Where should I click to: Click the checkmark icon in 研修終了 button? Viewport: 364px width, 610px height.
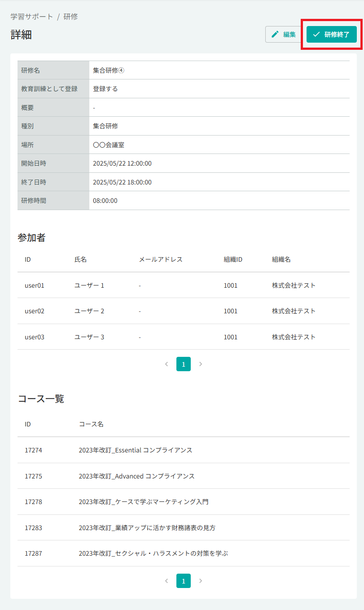(x=316, y=34)
